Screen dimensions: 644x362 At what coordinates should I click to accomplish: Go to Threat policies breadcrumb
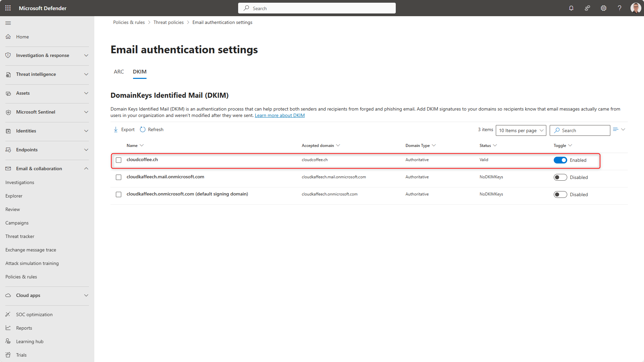tap(168, 22)
